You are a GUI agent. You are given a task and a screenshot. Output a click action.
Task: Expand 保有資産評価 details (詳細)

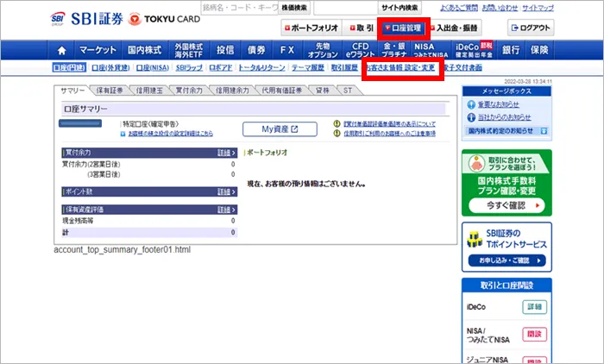(226, 210)
